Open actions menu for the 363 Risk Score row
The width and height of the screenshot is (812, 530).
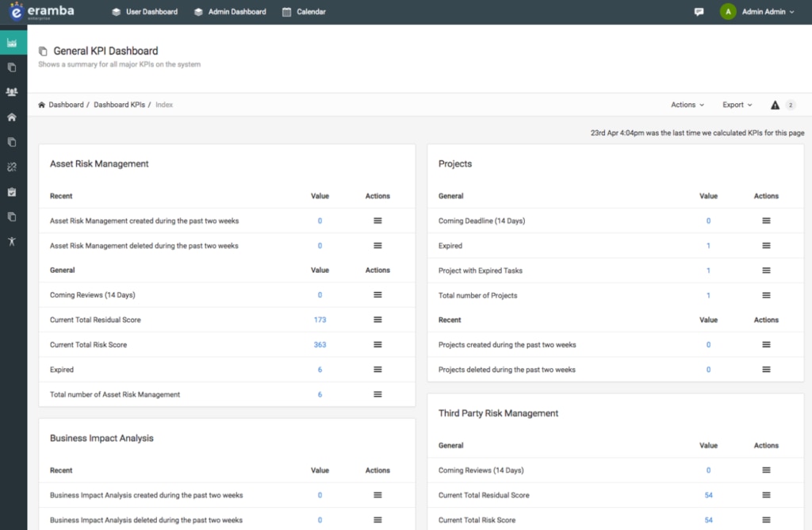click(x=377, y=344)
